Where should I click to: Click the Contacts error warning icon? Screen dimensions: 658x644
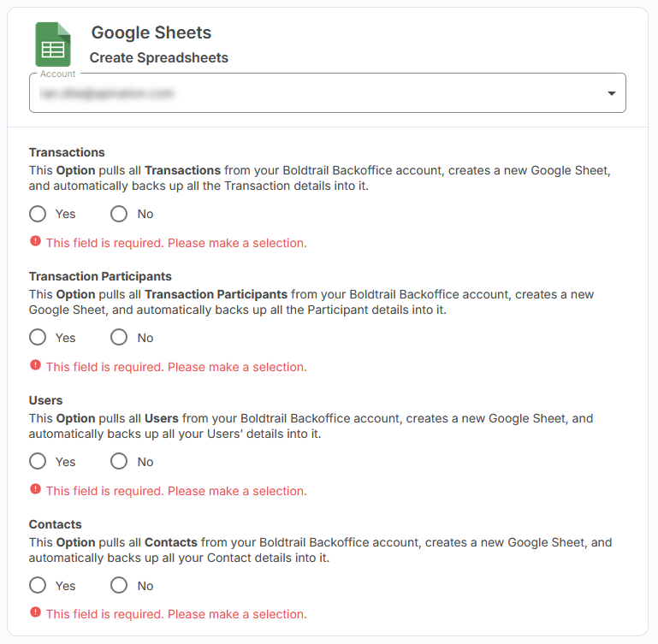click(35, 613)
